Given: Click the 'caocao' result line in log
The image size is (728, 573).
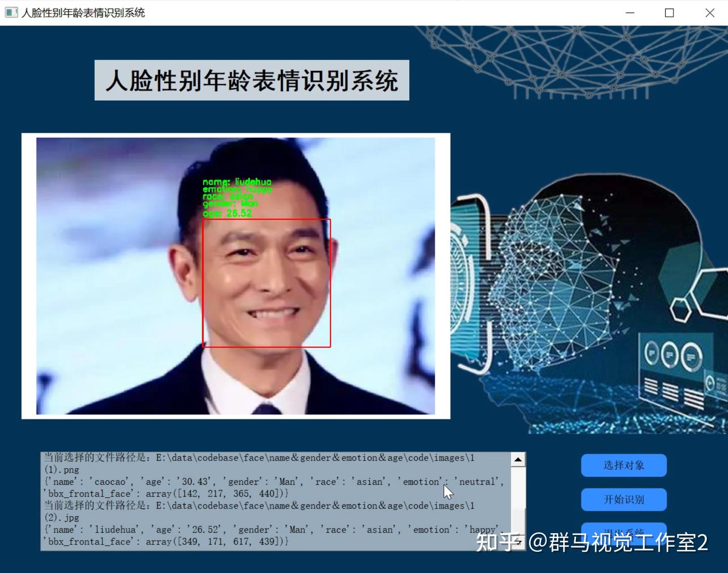Looking at the screenshot, I should click(x=274, y=488).
